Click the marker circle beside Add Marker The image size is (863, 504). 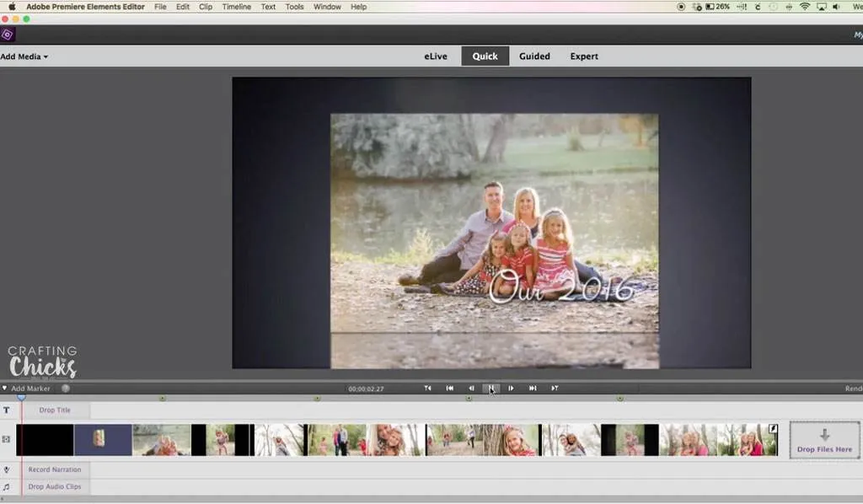coord(66,388)
